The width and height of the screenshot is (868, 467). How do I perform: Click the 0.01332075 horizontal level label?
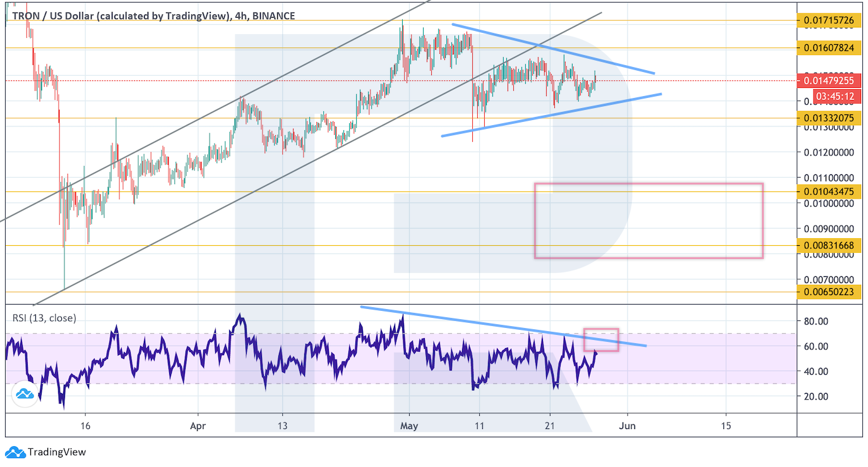828,118
